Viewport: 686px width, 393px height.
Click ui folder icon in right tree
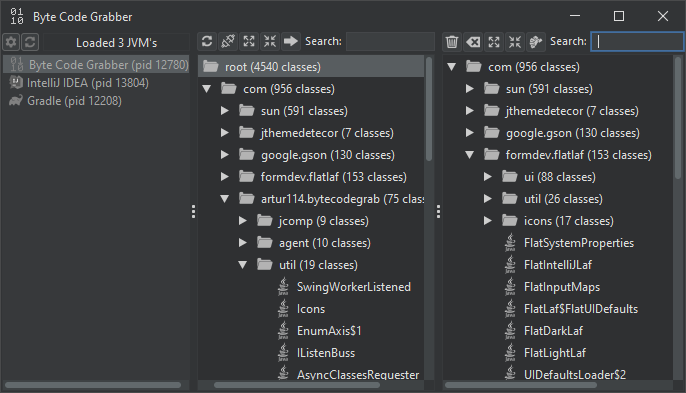(x=510, y=176)
